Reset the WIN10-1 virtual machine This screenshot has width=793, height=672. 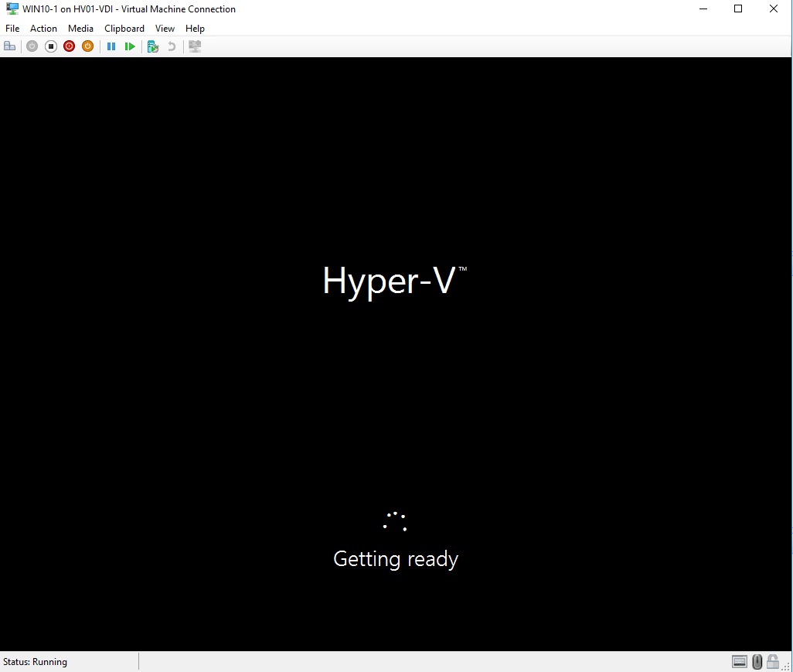pos(130,46)
